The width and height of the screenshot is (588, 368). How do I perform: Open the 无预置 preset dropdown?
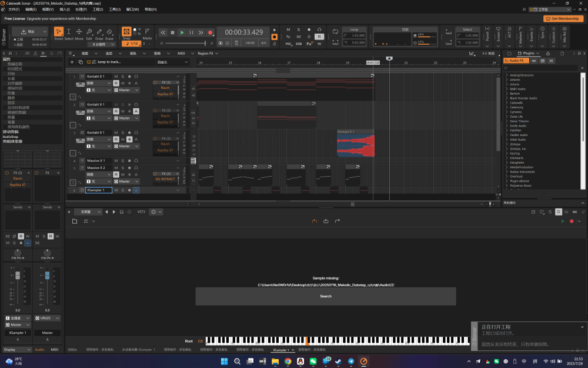[88, 212]
